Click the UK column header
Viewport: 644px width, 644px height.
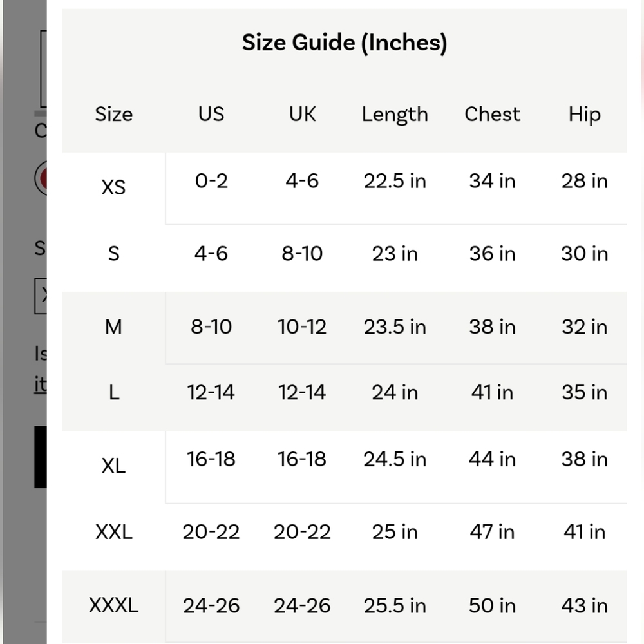(x=302, y=114)
